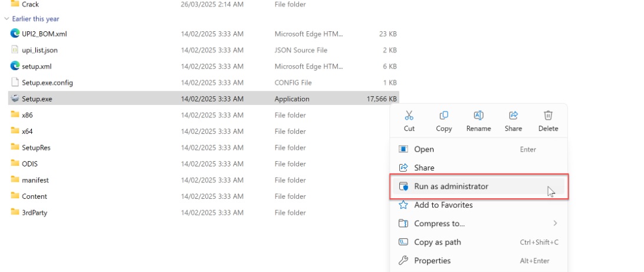The image size is (644, 272).
Task: Select the Setup.exe.config file
Action: point(47,83)
